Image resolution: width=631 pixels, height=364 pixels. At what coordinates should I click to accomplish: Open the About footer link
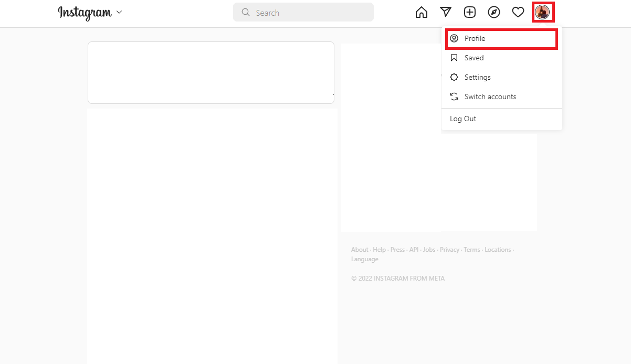(x=360, y=250)
